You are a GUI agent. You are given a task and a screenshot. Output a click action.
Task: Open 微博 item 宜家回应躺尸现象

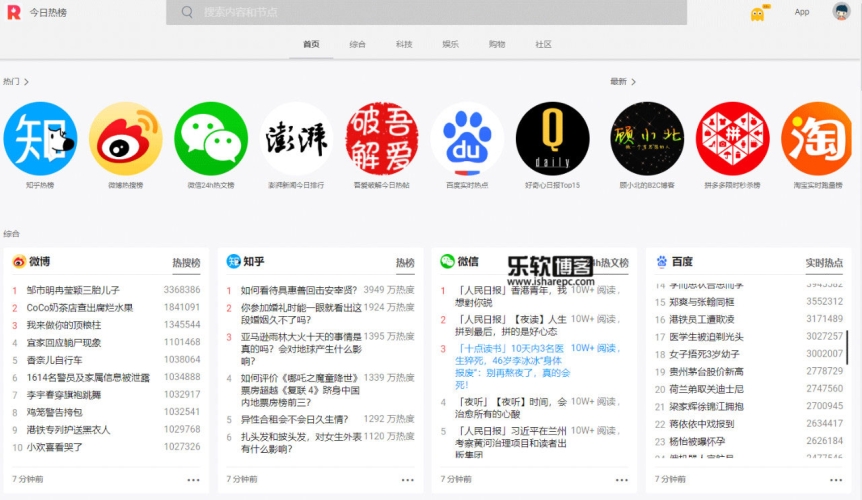pyautogui.click(x=64, y=342)
